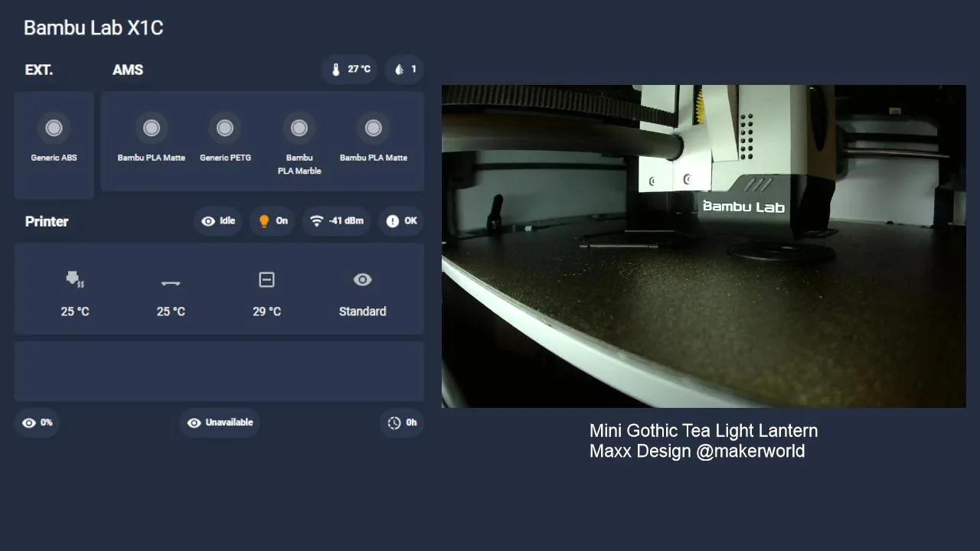Click the eye icon beside Unavailable
The image size is (980, 551).
click(x=194, y=422)
